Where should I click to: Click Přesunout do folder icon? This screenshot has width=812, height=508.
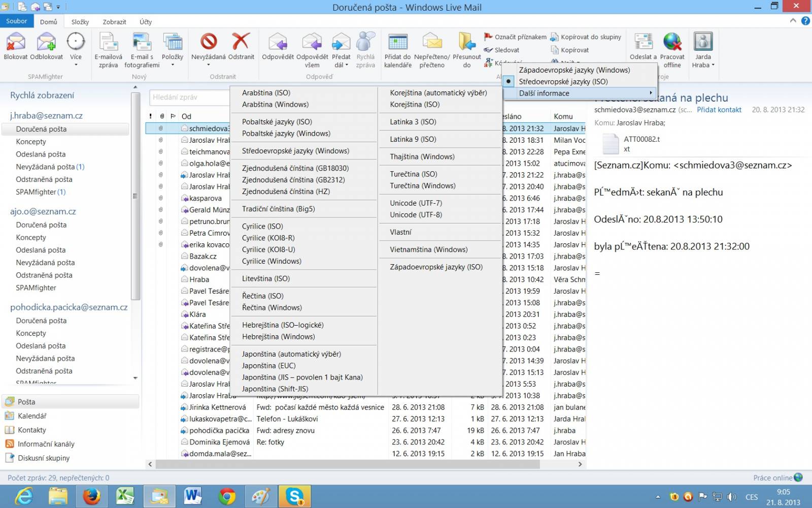[467, 42]
